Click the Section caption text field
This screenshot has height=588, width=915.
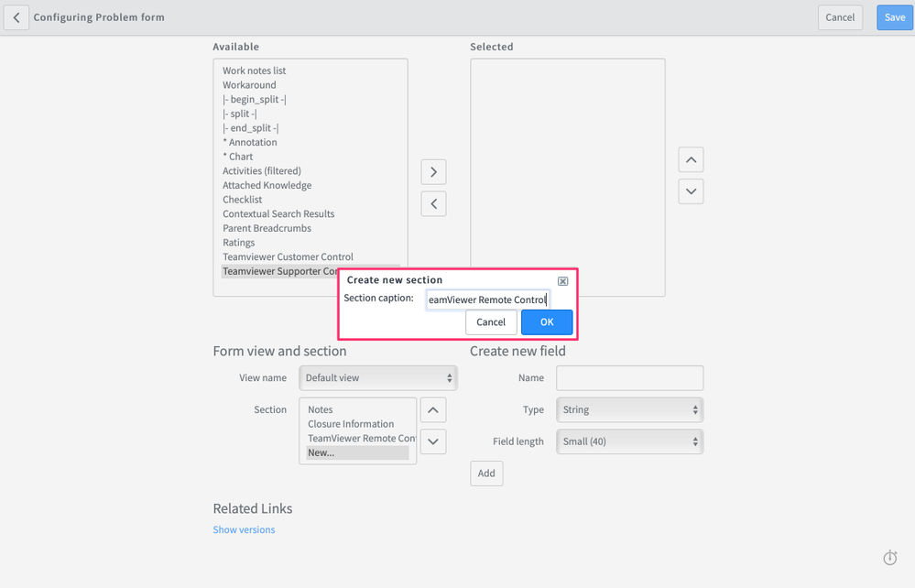pos(488,299)
